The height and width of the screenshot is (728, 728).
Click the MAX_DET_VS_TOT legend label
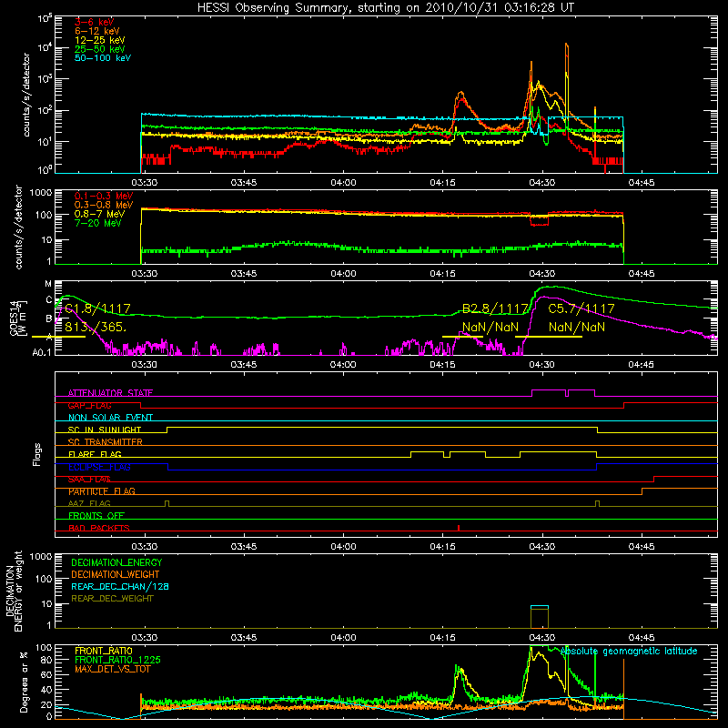point(112,669)
